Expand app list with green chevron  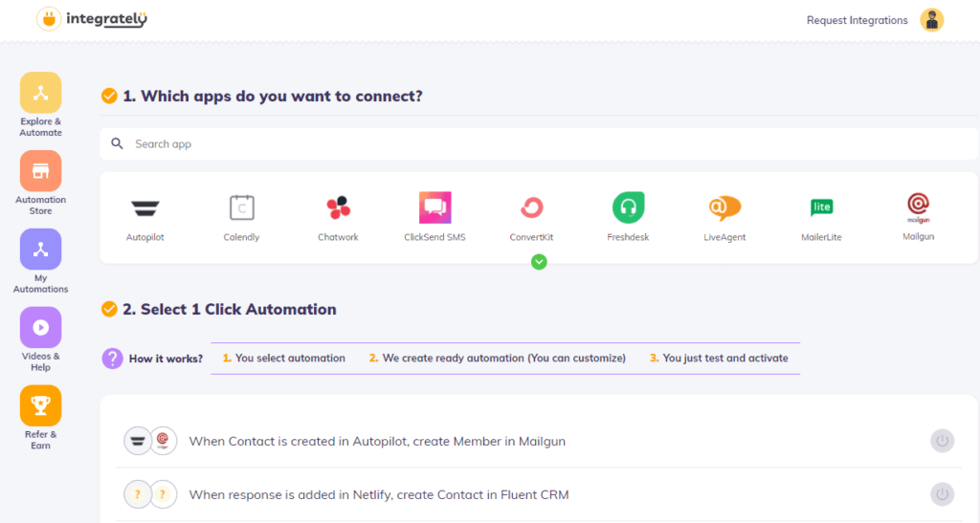click(x=539, y=262)
